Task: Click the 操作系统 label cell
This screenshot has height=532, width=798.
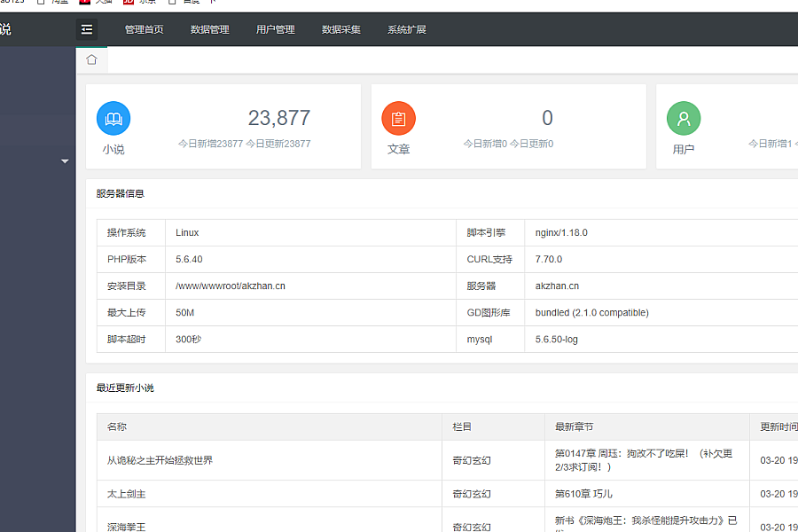Action: coord(131,232)
